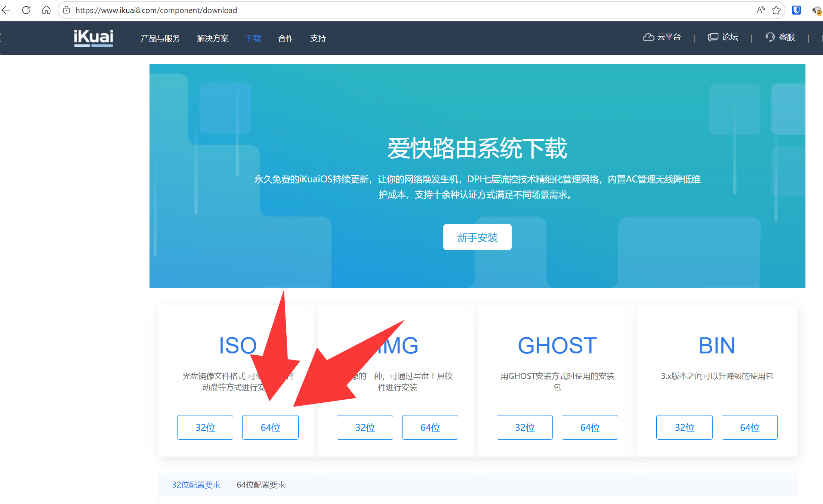Click the browser back arrow
Screen dimensions: 823x504
[6, 10]
